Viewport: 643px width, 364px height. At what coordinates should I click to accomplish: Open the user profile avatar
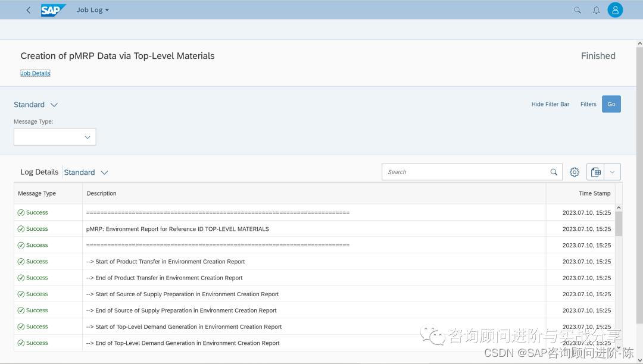615,10
